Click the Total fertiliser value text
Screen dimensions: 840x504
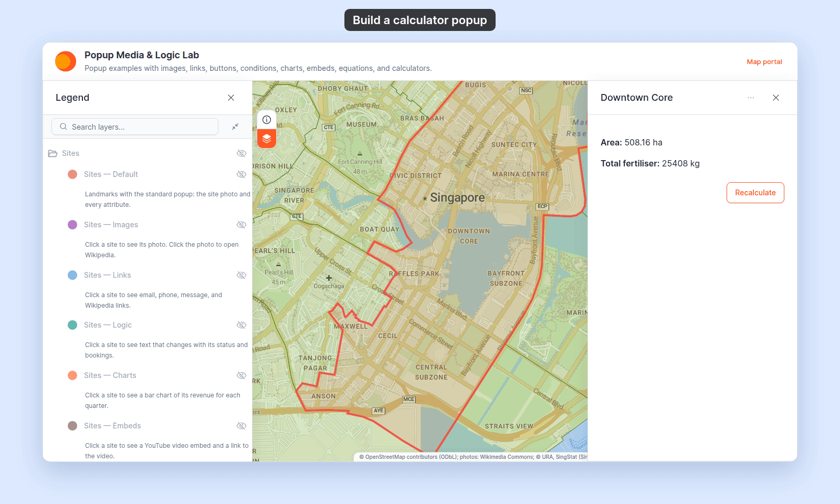[x=681, y=163]
